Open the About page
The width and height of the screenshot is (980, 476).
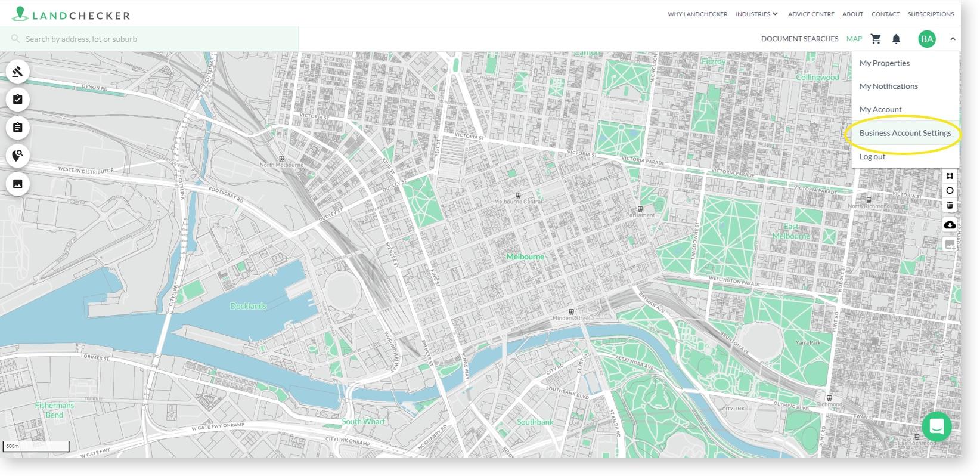852,14
